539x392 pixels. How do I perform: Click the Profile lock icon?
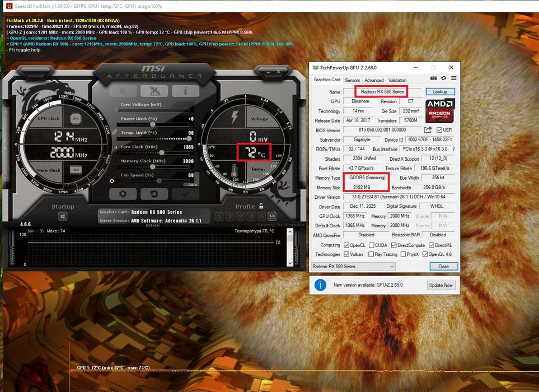[261, 206]
